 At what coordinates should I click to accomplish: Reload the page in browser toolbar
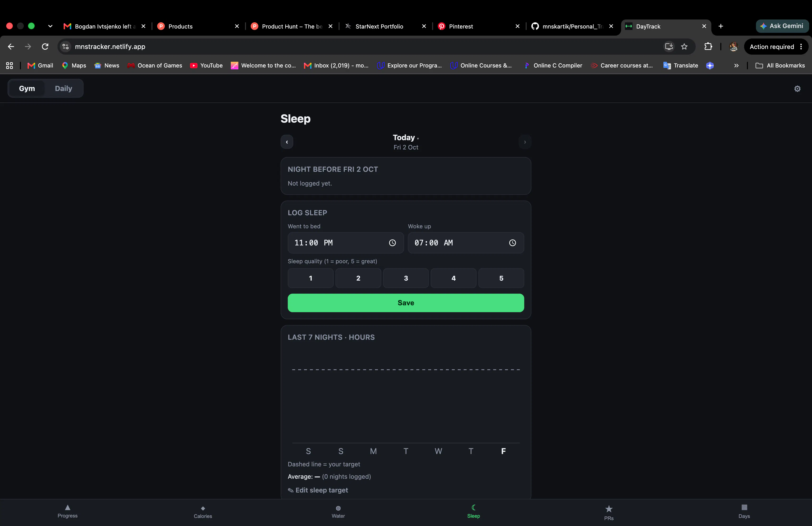tap(45, 46)
